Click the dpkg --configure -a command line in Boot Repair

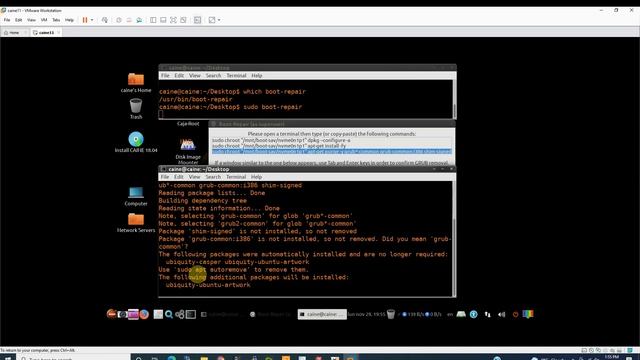(281, 140)
